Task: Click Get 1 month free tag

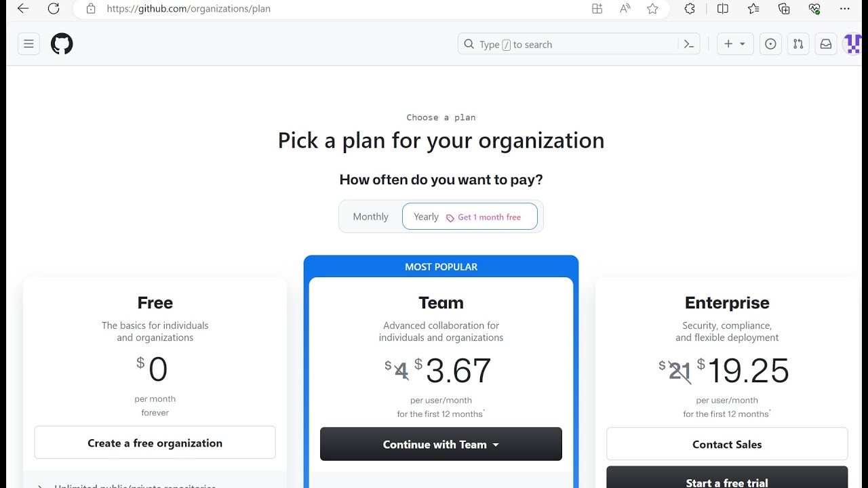Action: coord(484,217)
